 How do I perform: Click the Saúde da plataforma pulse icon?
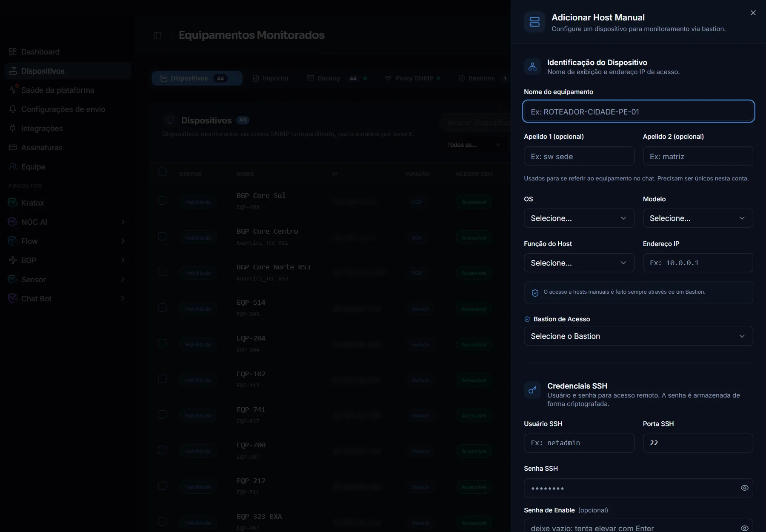[x=13, y=90]
